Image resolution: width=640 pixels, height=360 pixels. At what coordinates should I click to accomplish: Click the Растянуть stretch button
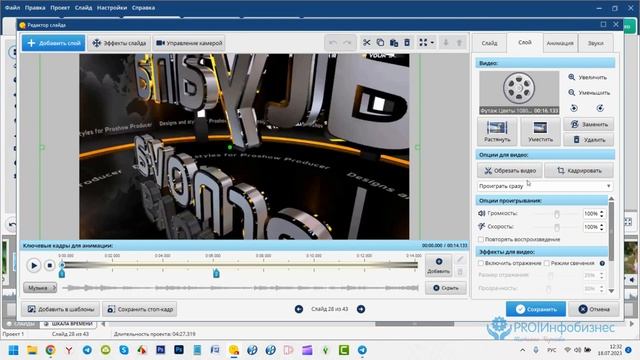pyautogui.click(x=497, y=131)
